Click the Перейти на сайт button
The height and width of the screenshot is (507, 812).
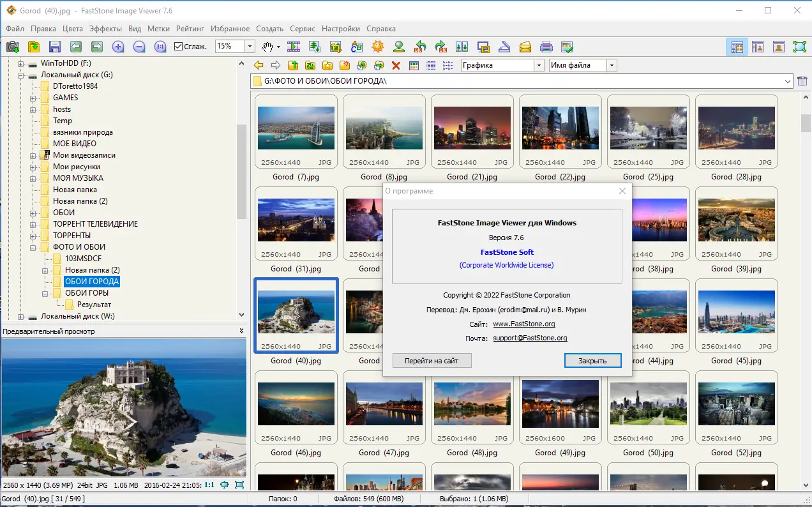pos(432,361)
